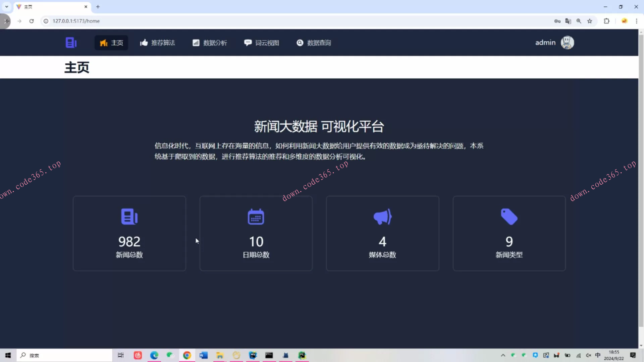Bookmark this page with the star icon

pos(590,21)
